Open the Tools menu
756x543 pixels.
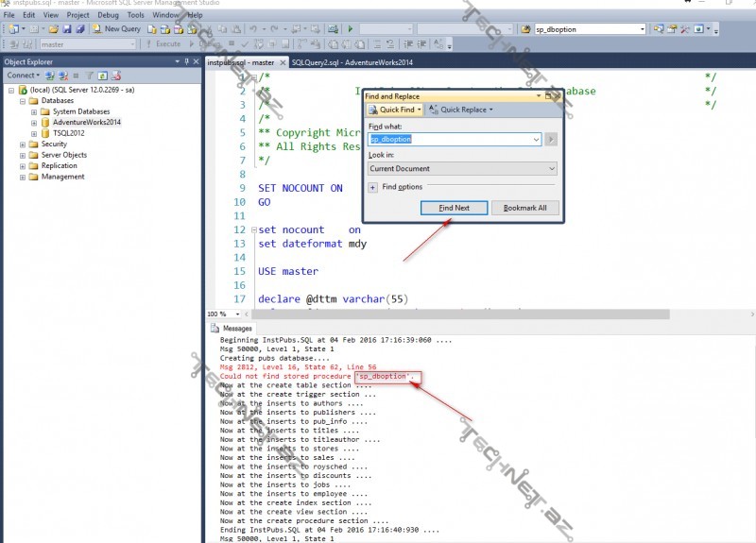(135, 15)
